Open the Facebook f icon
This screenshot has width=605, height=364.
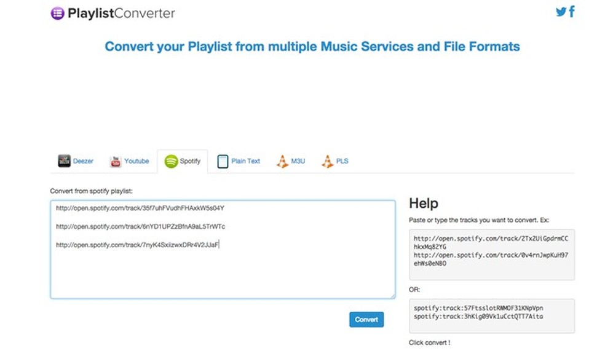click(572, 11)
